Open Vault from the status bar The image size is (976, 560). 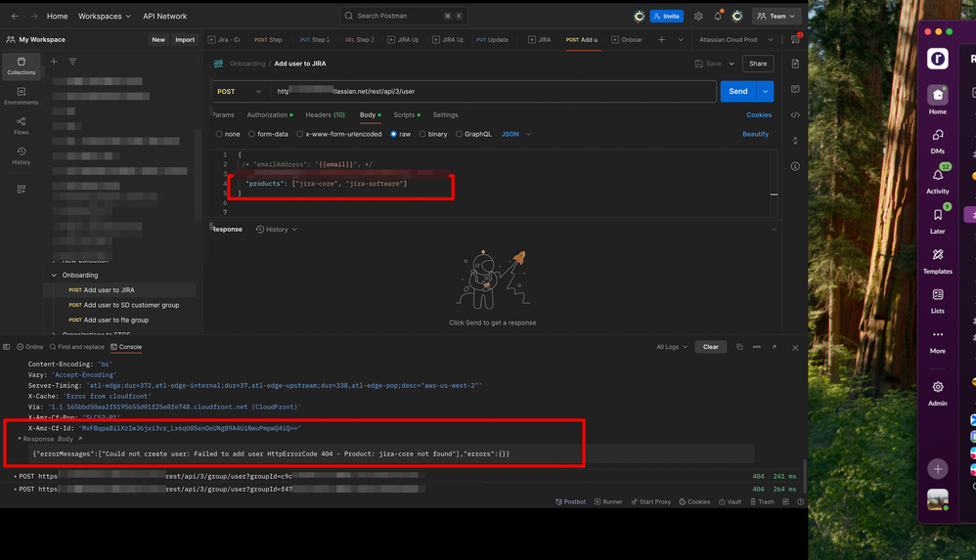tap(731, 501)
